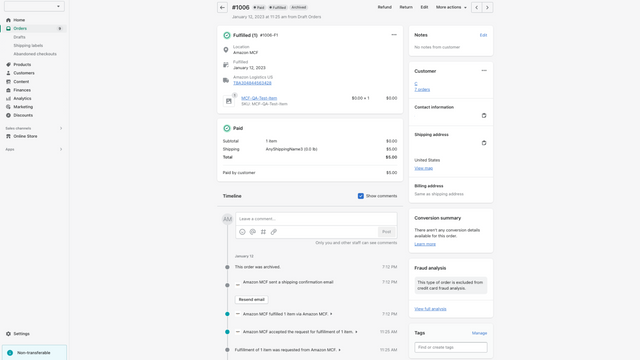Click the back arrow beside order #1006
This screenshot has height=360, width=640.
[x=222, y=7]
